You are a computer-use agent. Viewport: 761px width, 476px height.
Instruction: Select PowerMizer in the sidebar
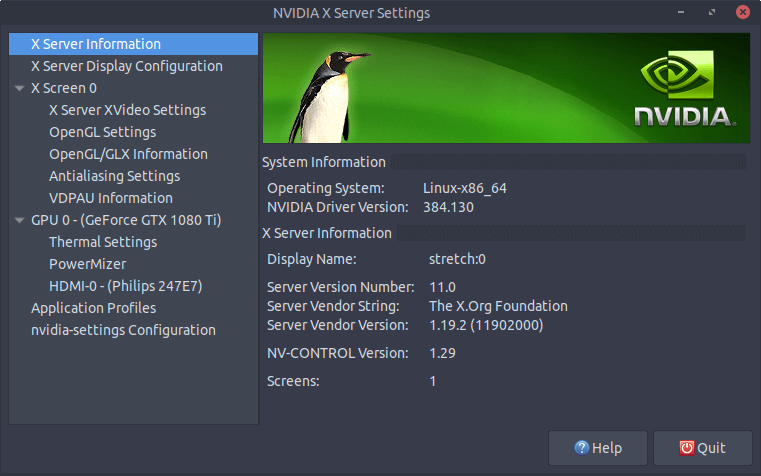(87, 264)
